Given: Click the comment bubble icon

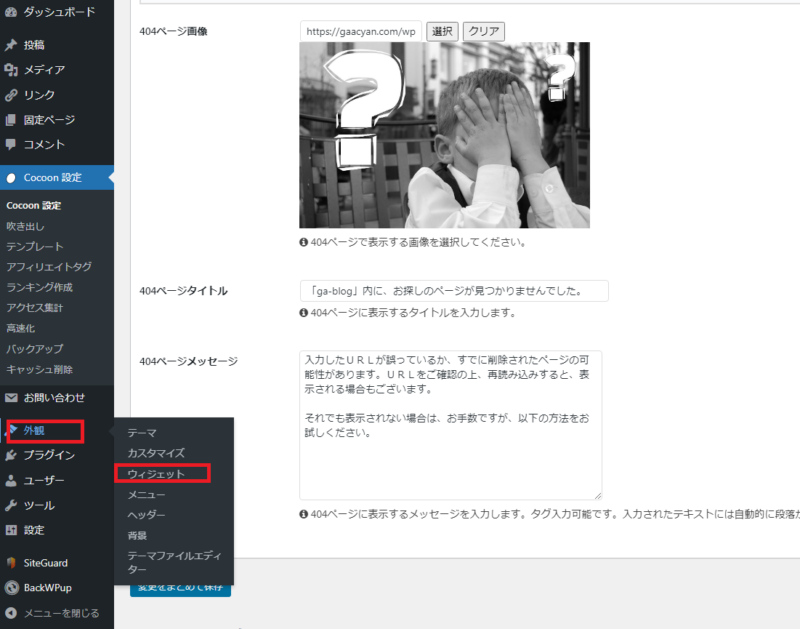Looking at the screenshot, I should [11, 145].
